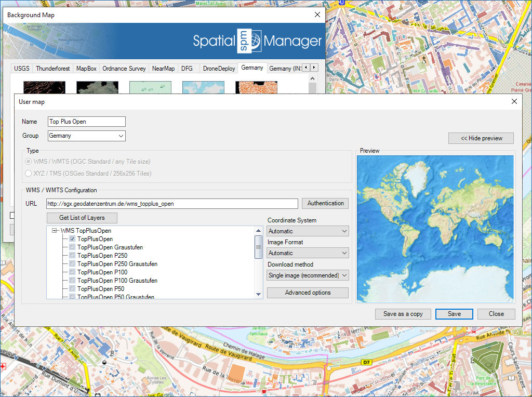Click Hide preview button
This screenshot has width=532, height=397.
coord(481,138)
